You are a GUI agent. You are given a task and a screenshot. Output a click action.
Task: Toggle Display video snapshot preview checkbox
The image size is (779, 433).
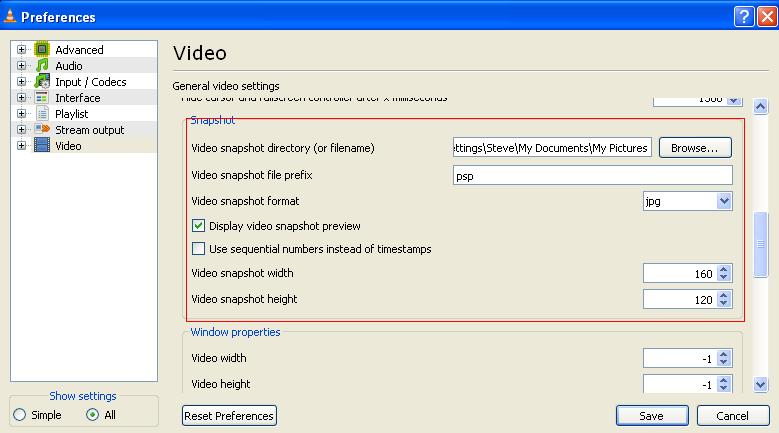(x=198, y=226)
